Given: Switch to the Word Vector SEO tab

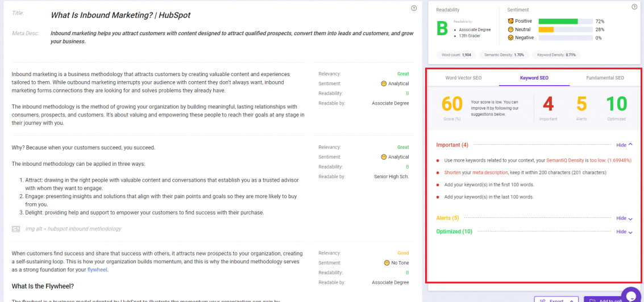Looking at the screenshot, I should 463,78.
